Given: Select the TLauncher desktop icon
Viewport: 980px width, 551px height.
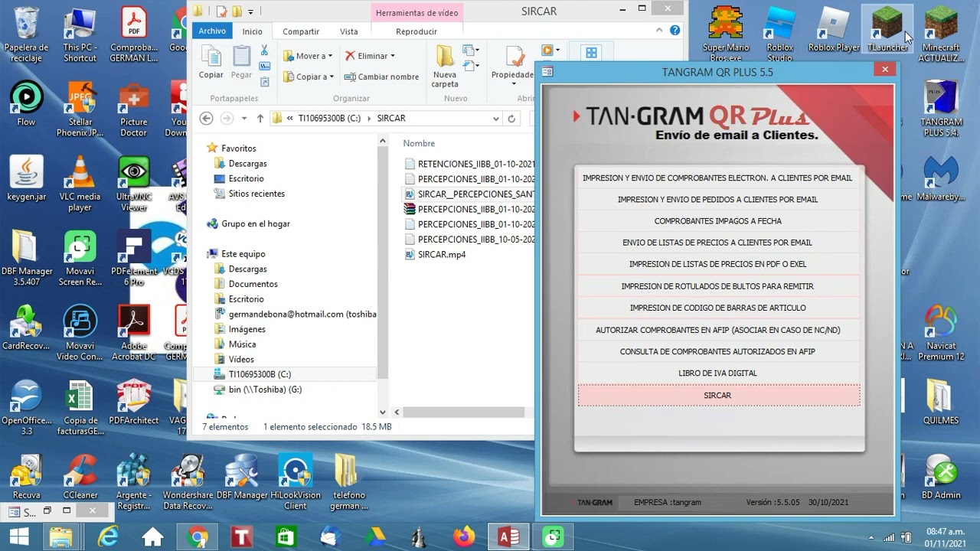Looking at the screenshot, I should coord(887,31).
